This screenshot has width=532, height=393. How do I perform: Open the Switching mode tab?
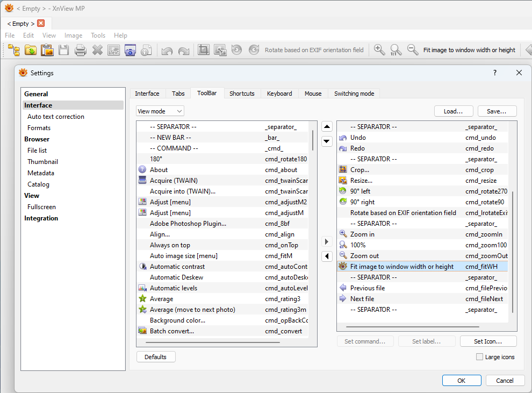[x=354, y=94]
